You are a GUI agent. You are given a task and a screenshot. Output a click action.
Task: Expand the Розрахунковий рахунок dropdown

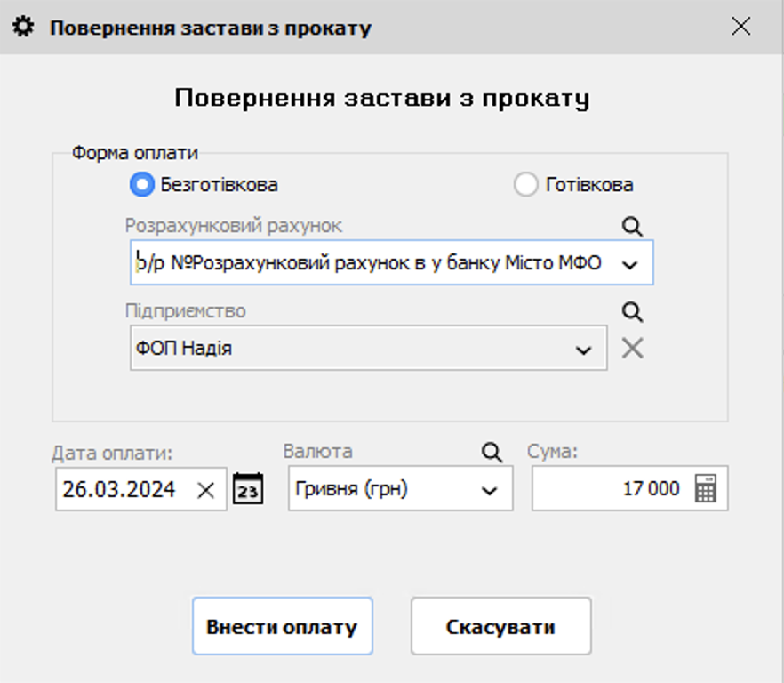631,262
